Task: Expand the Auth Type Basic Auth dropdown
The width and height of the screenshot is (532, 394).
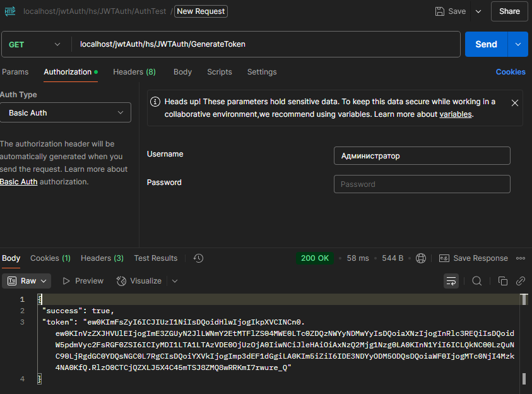Action: click(65, 113)
